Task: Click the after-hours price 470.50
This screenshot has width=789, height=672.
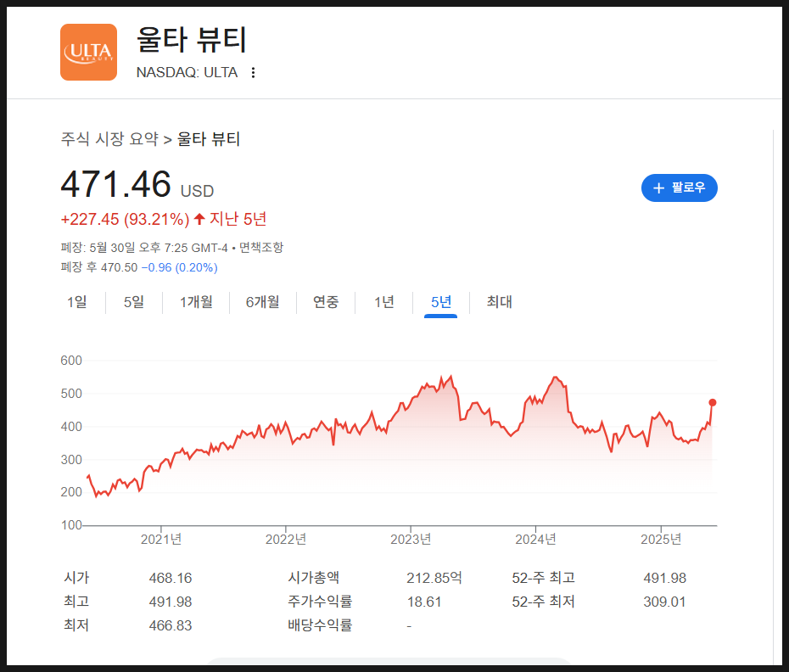Action: pos(120,267)
